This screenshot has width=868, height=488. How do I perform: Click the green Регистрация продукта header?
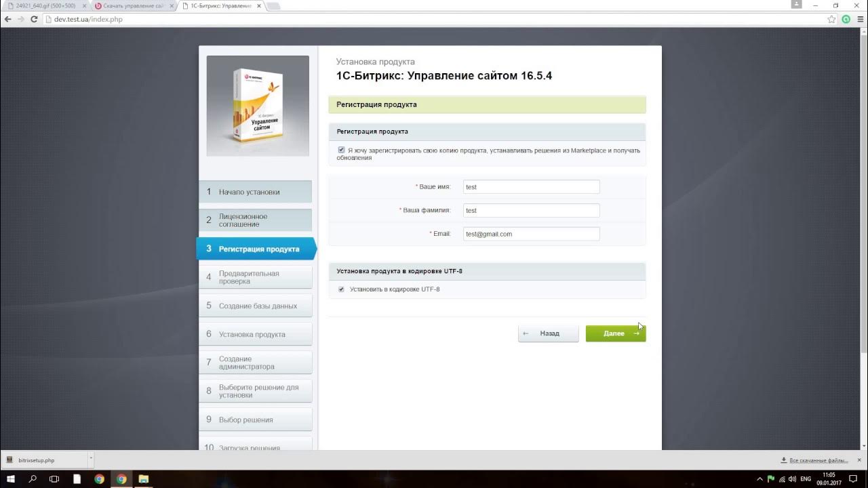[x=487, y=104]
